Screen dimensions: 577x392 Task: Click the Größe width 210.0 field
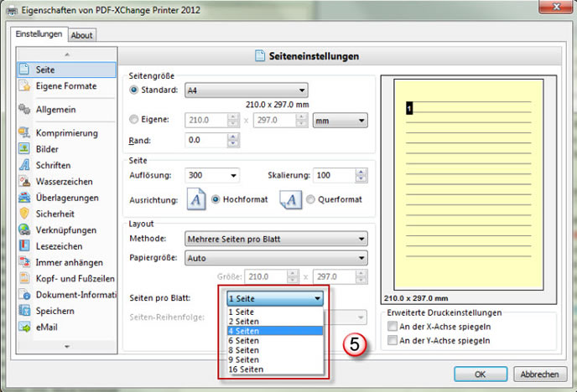(x=266, y=276)
